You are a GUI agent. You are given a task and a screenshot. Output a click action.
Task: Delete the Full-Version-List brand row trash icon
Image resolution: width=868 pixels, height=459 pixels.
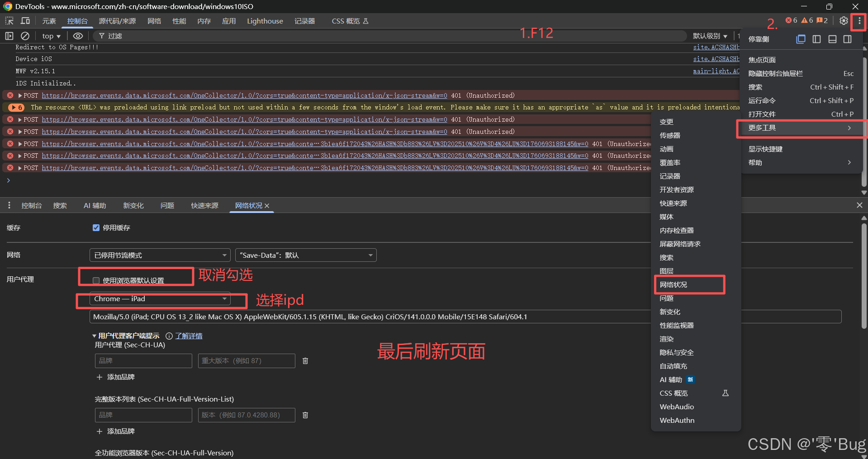point(305,415)
